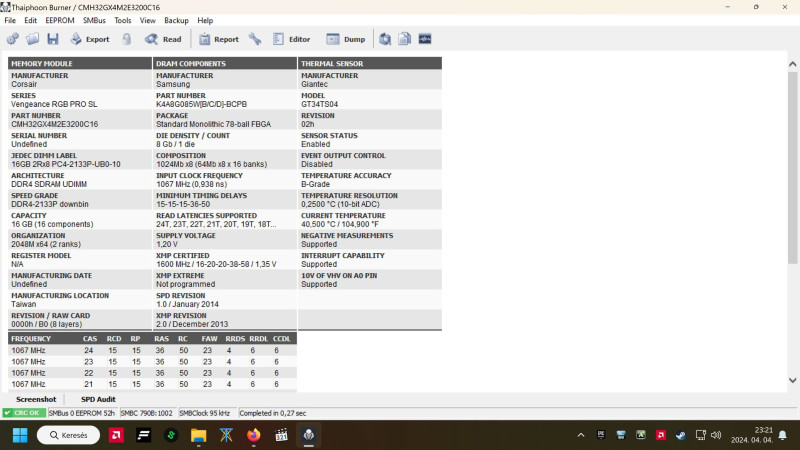Select the Vengeance RGB PRO SL value
Image resolution: width=800 pixels, height=450 pixels.
point(54,104)
